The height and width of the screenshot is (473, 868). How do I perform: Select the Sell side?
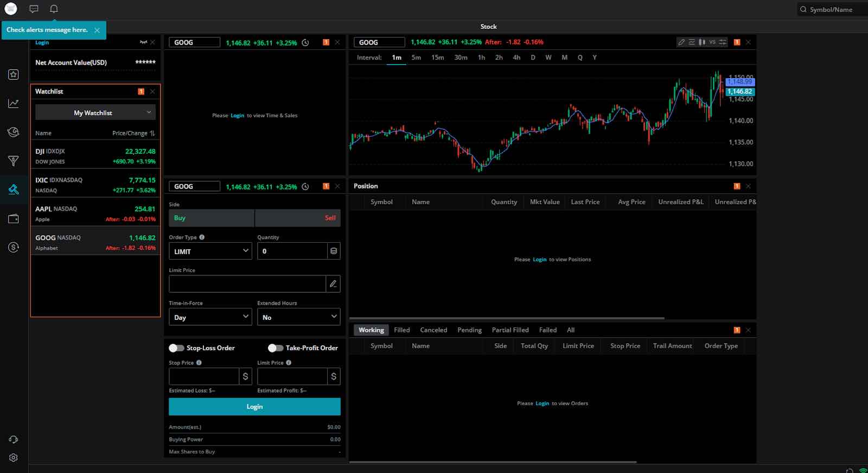(x=298, y=218)
